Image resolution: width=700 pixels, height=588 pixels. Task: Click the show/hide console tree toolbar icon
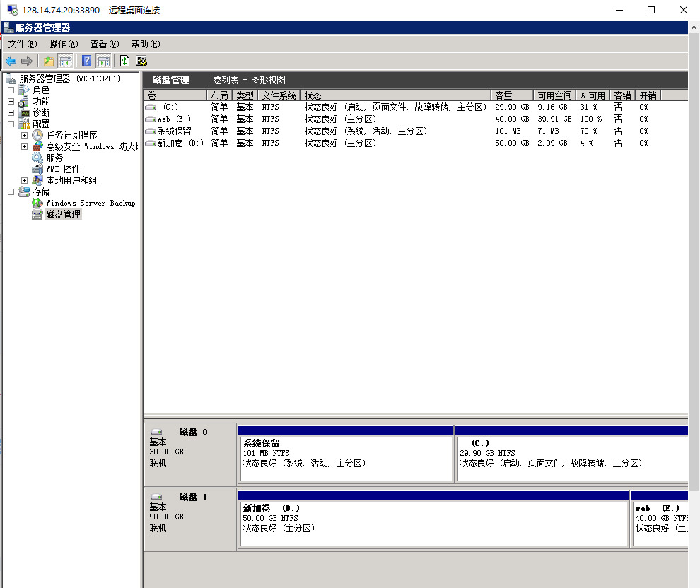(x=66, y=61)
